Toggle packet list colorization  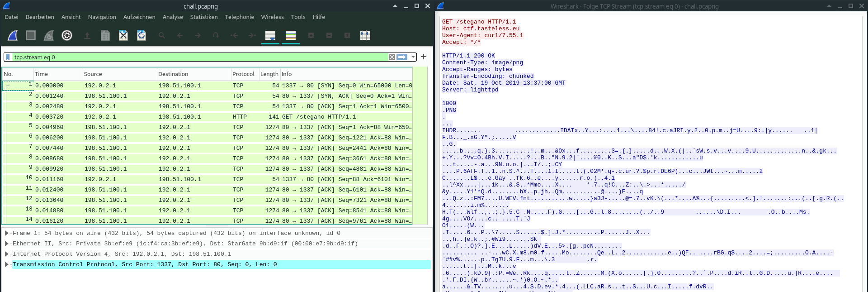(291, 35)
